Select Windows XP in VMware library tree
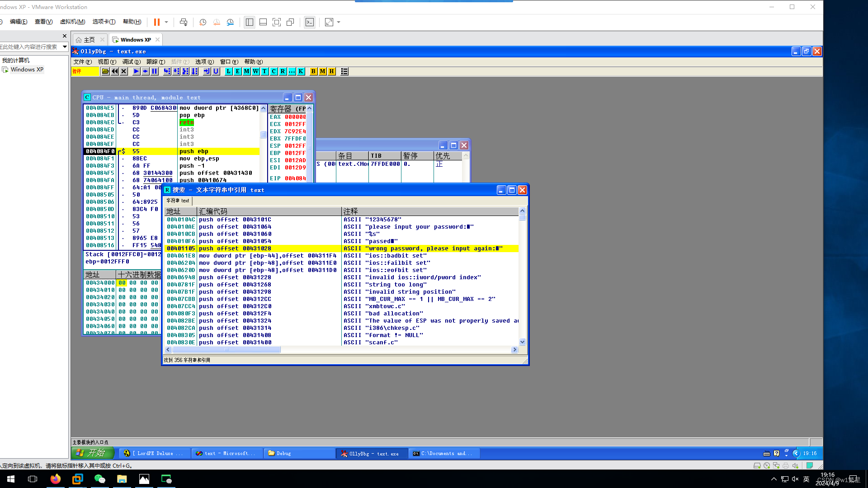The image size is (868, 488). [x=27, y=70]
